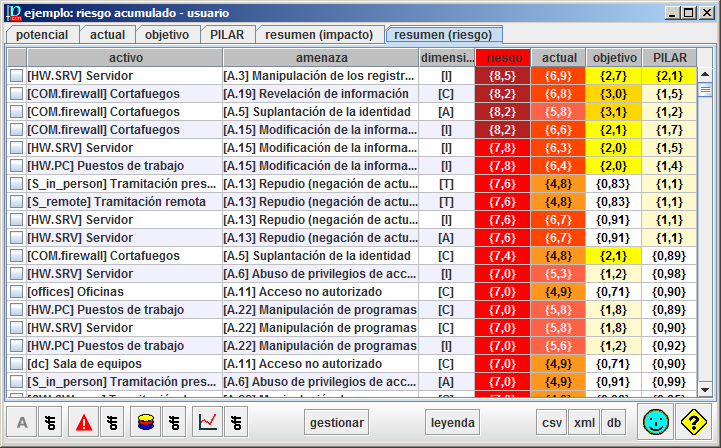Open the yellow question mark help icon
Image resolution: width=721 pixels, height=448 pixels.
click(x=693, y=423)
